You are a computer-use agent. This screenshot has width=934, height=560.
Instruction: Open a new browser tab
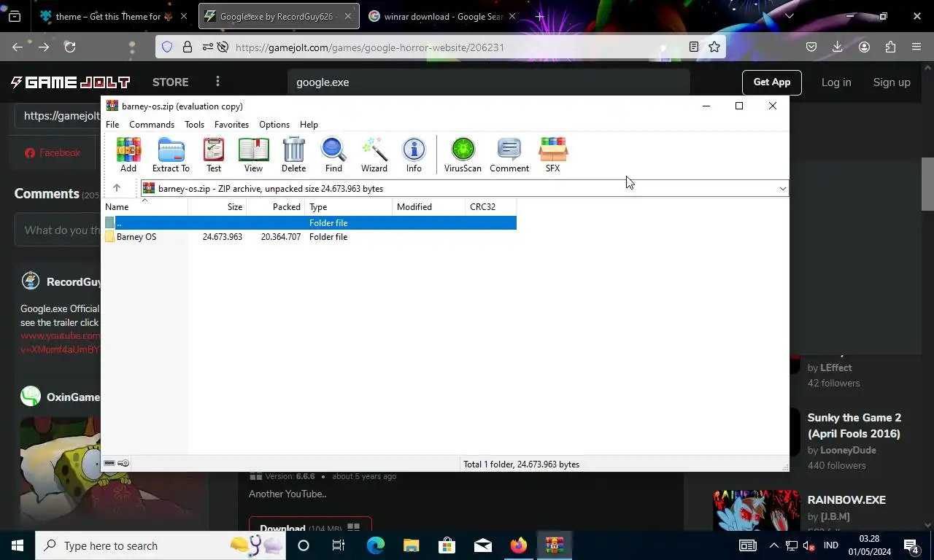point(539,16)
